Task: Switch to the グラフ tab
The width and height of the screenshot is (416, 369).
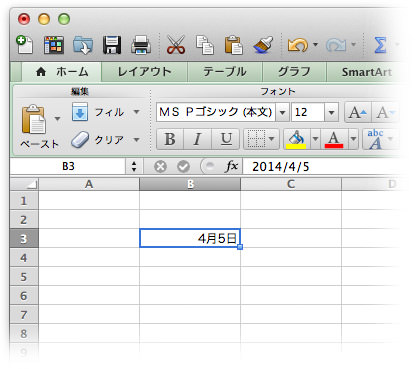Action: point(294,72)
